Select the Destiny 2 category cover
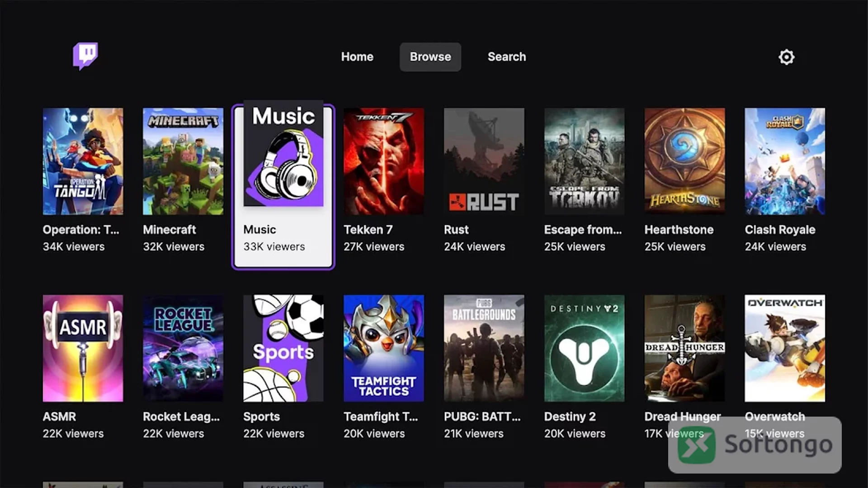868x488 pixels. pyautogui.click(x=585, y=348)
